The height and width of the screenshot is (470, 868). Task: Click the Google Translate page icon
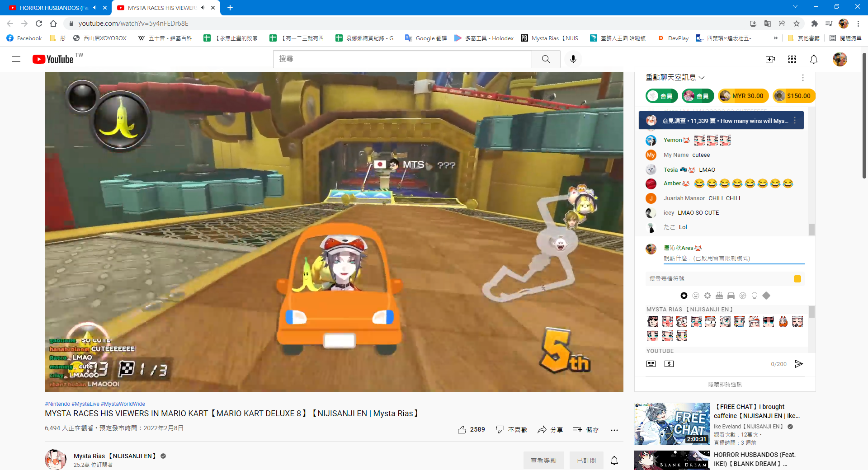coord(768,23)
